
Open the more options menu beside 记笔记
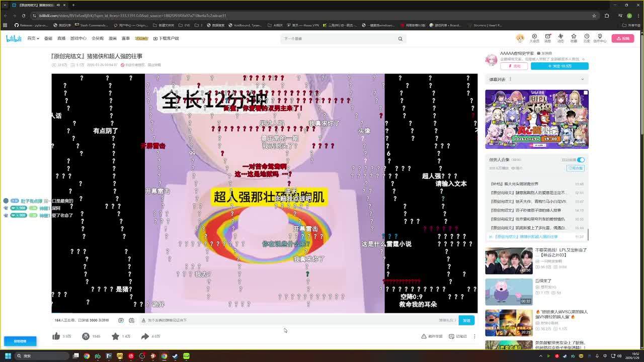pyautogui.click(x=474, y=336)
